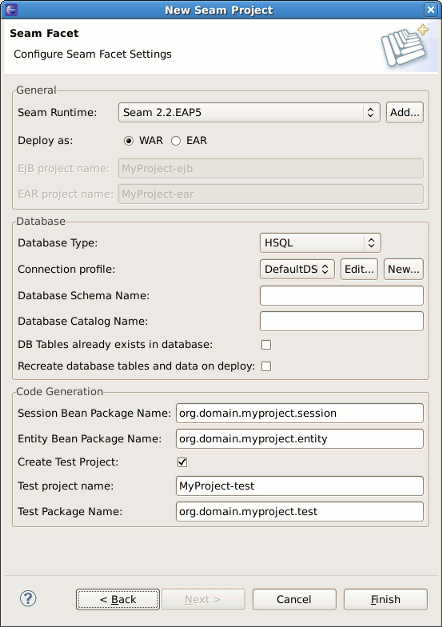
Task: Click the greyed EJB project name field
Action: click(x=271, y=168)
